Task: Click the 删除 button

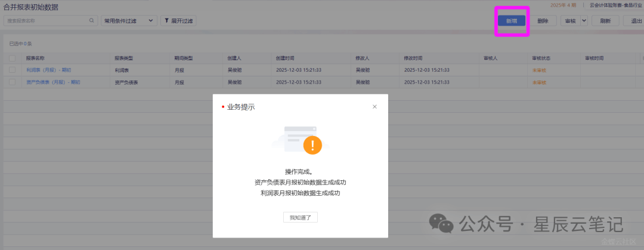Action: [x=543, y=21]
